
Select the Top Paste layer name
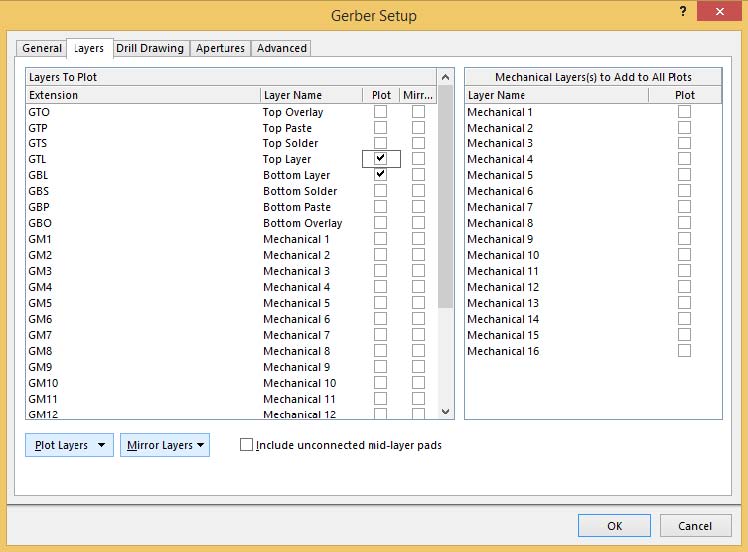[287, 128]
